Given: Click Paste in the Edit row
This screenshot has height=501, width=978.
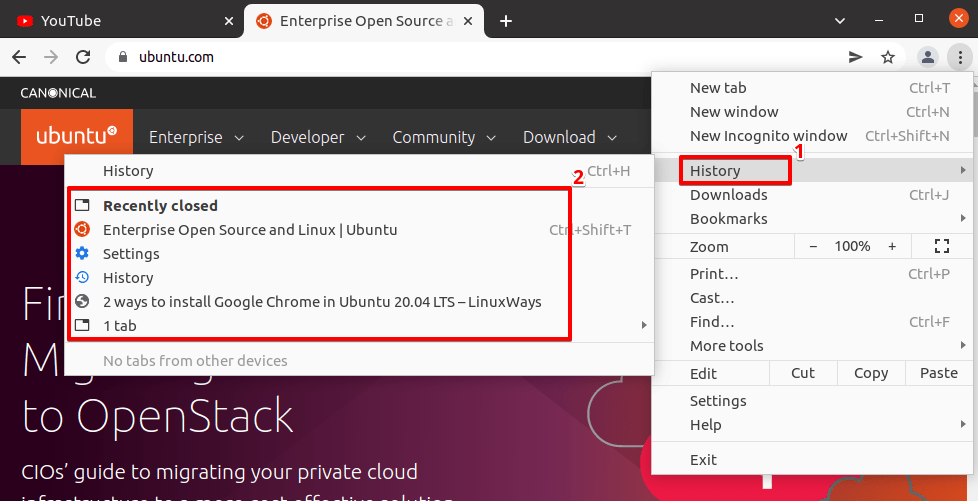Looking at the screenshot, I should point(939,373).
